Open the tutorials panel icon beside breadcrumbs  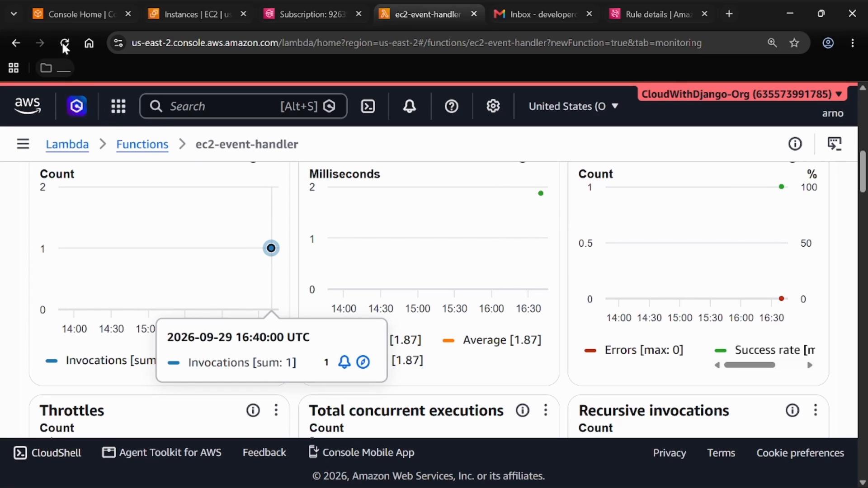[835, 144]
